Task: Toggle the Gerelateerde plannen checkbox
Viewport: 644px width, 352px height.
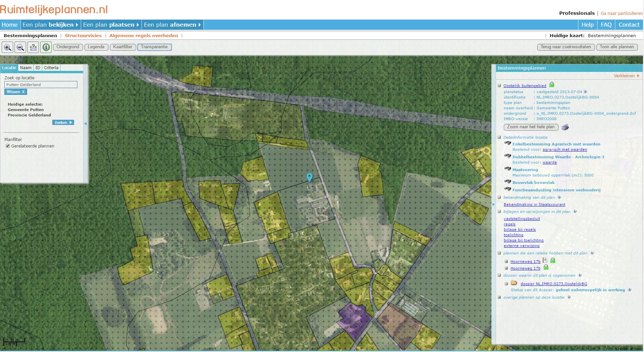Action: point(7,146)
